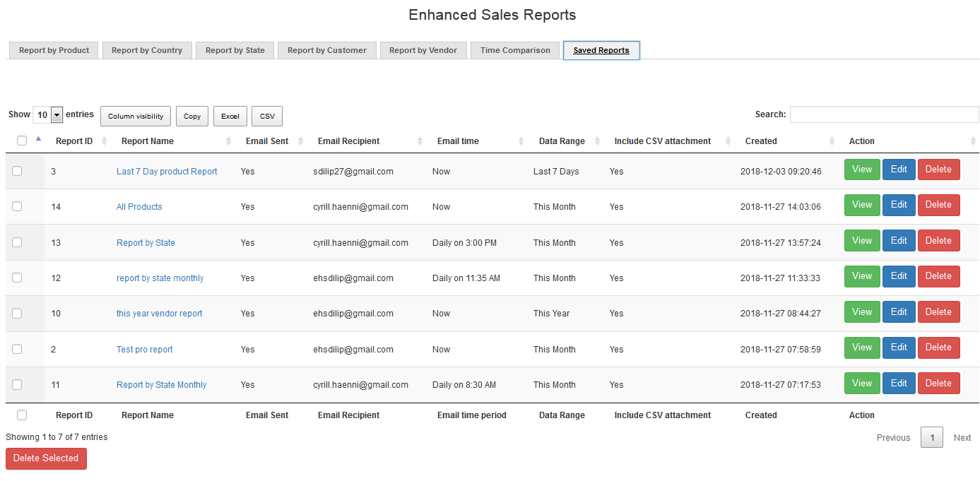Sort by Include CSV attachment arrows

click(x=728, y=141)
